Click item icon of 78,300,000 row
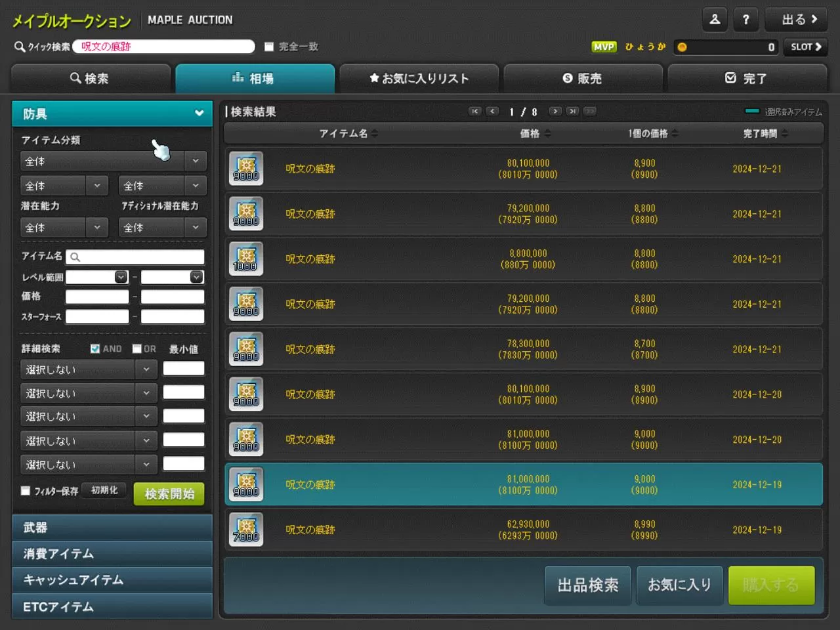This screenshot has width=840, height=630. coord(246,349)
